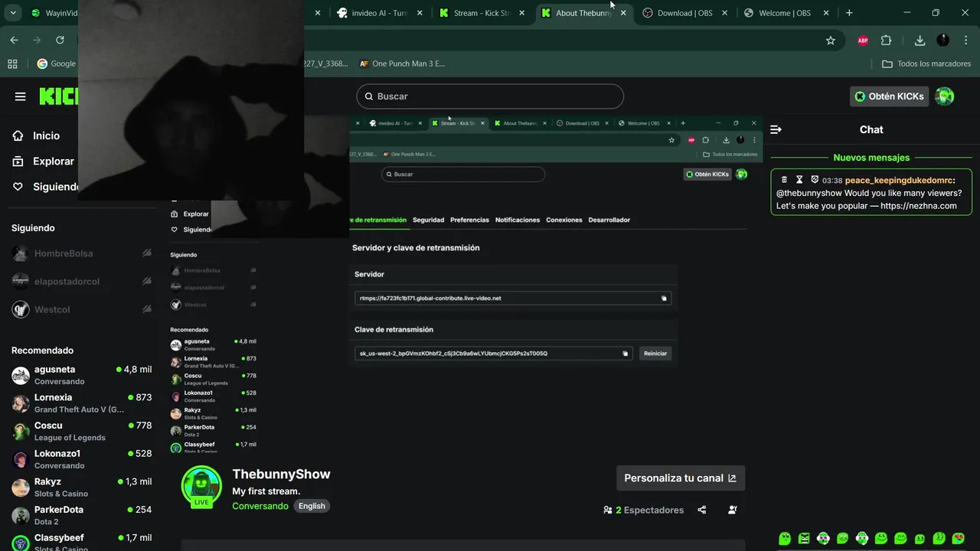Click the English language tag

click(312, 506)
